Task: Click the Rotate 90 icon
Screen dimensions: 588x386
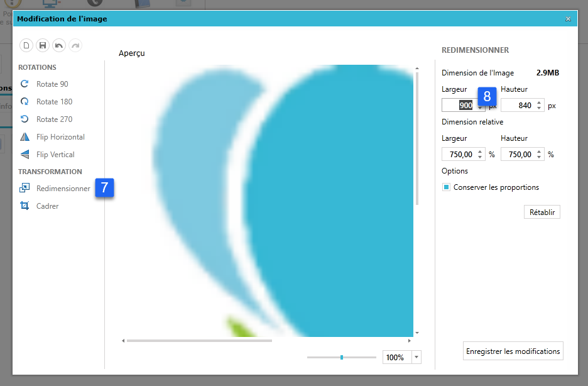Action: (x=24, y=84)
